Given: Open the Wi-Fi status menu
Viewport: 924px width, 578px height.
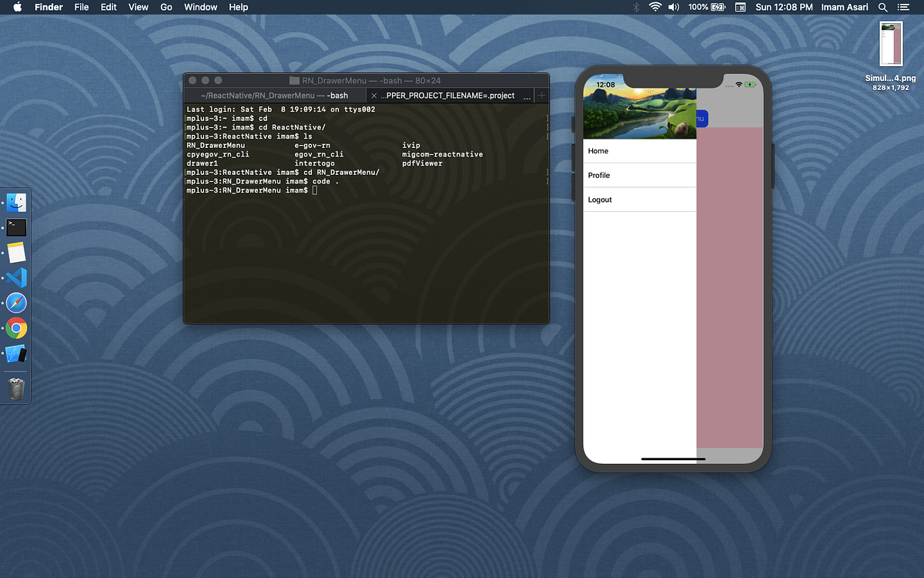Looking at the screenshot, I should tap(656, 7).
